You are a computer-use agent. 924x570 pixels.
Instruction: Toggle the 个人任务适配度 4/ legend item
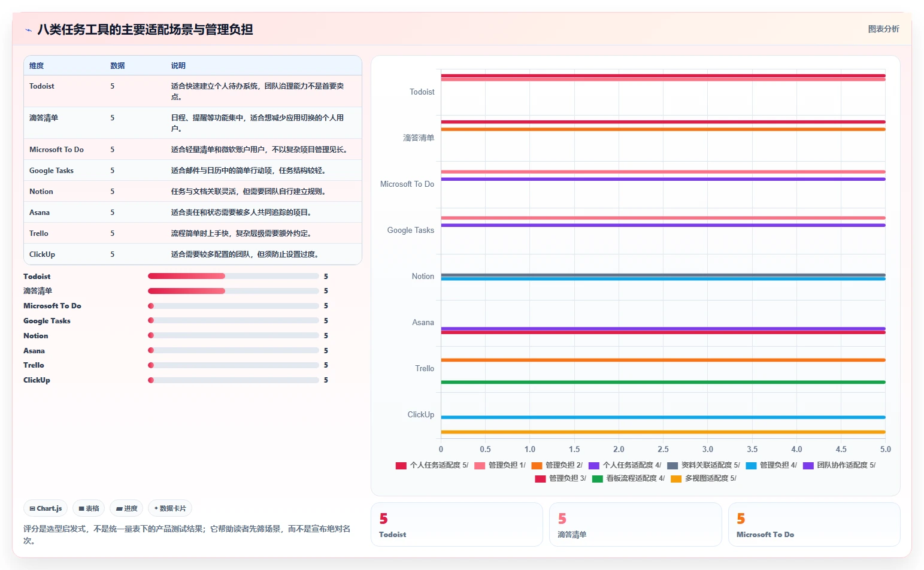(x=625, y=465)
